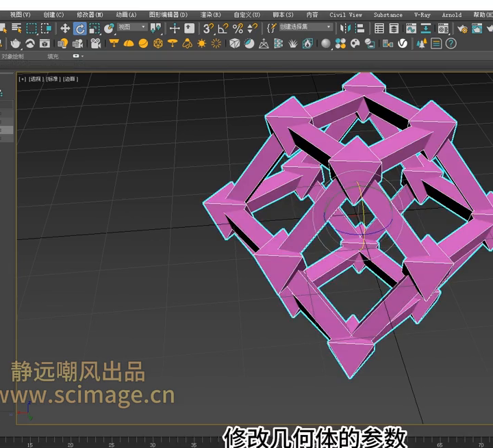Screen dimensions: 493x448
Task: Activate the Select and Scale tool
Action: point(94,29)
